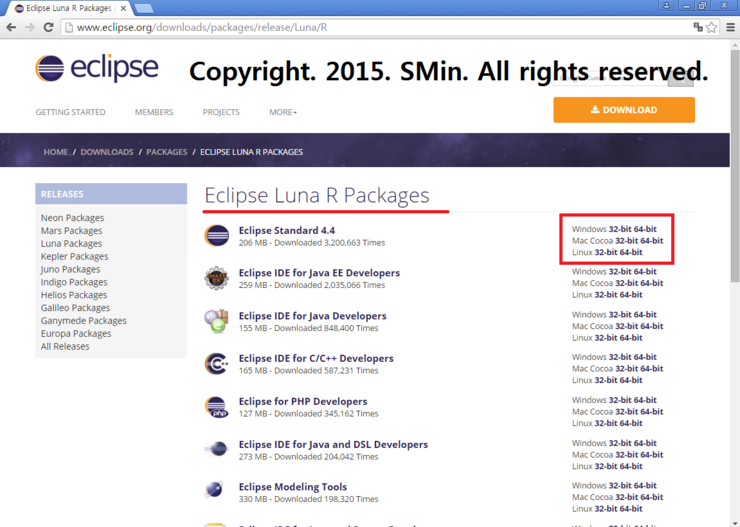Download Eclipse Standard Windows 64-bit
Screen dimensions: 740x527
[645, 229]
